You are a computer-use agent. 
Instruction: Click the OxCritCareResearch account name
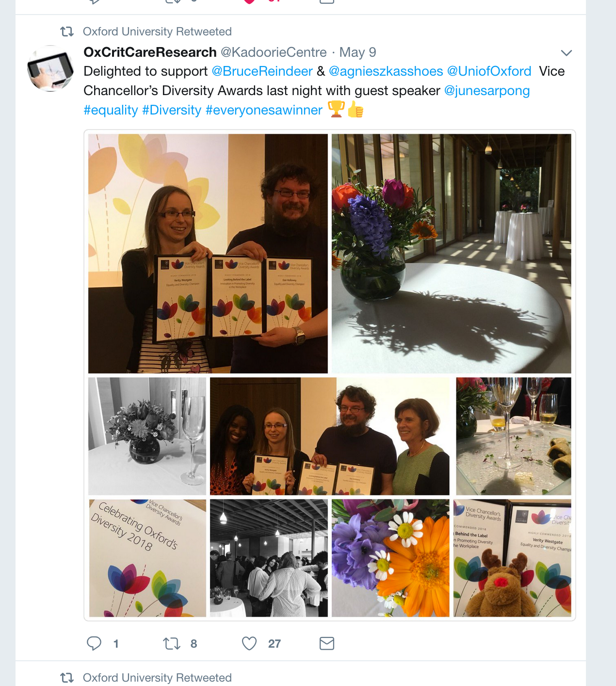[x=150, y=52]
